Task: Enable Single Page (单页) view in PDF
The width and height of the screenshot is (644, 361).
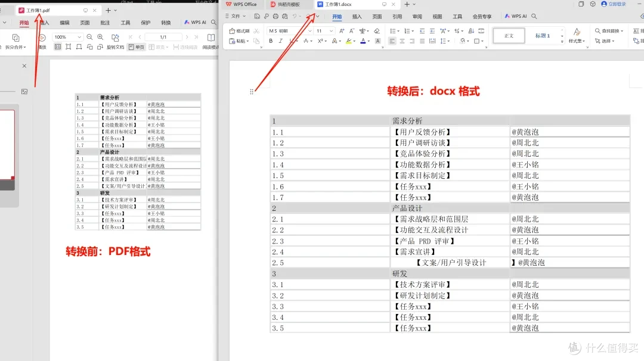Action: (137, 47)
